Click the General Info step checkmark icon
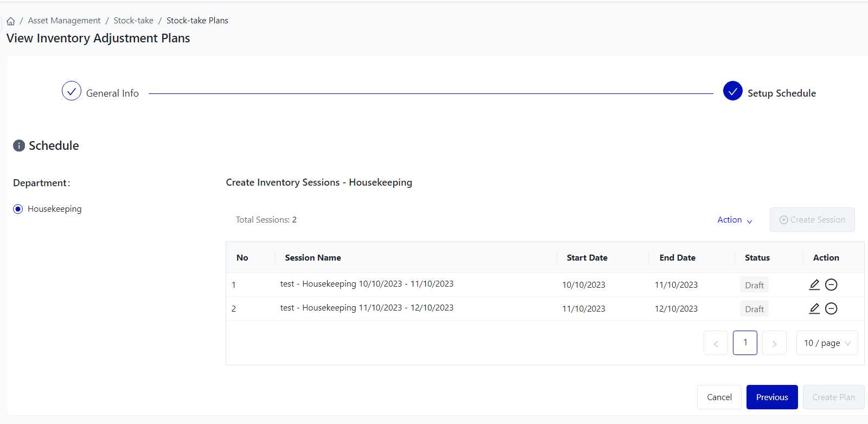 click(x=72, y=91)
